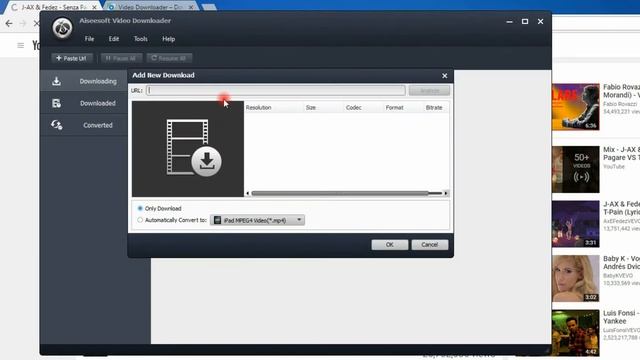640x360 pixels.
Task: Switch to the Video Downloader browser tab
Action: coord(149,7)
